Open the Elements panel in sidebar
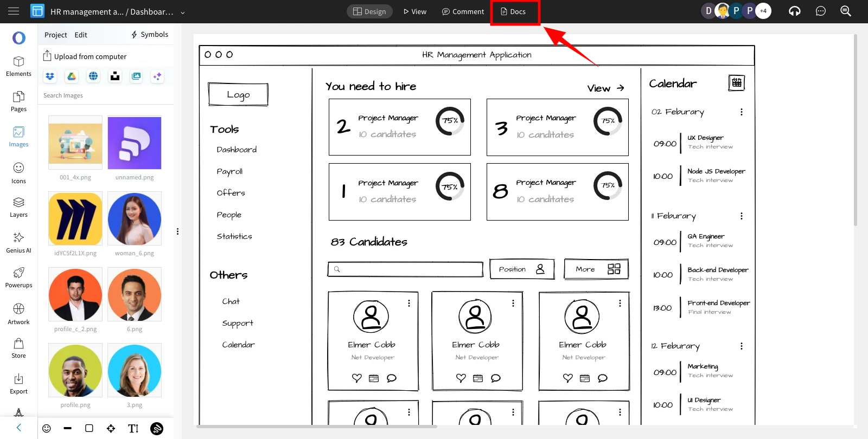The image size is (868, 439). click(x=18, y=66)
